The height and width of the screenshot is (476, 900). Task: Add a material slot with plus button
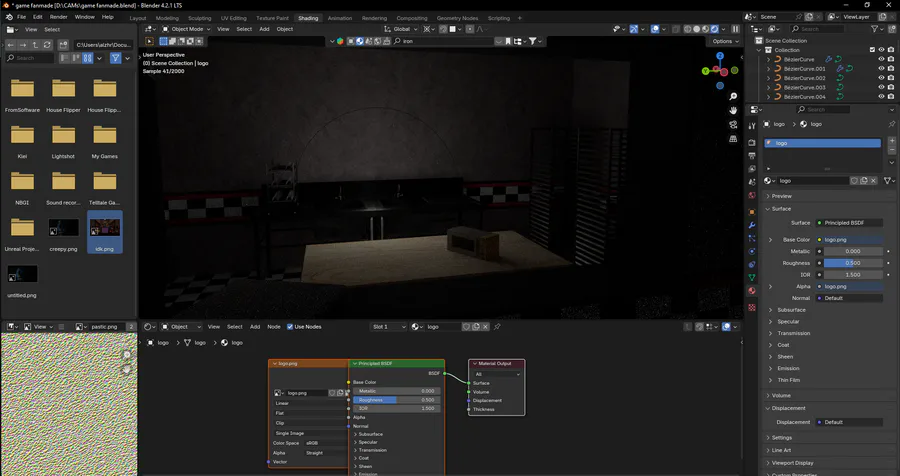[891, 141]
